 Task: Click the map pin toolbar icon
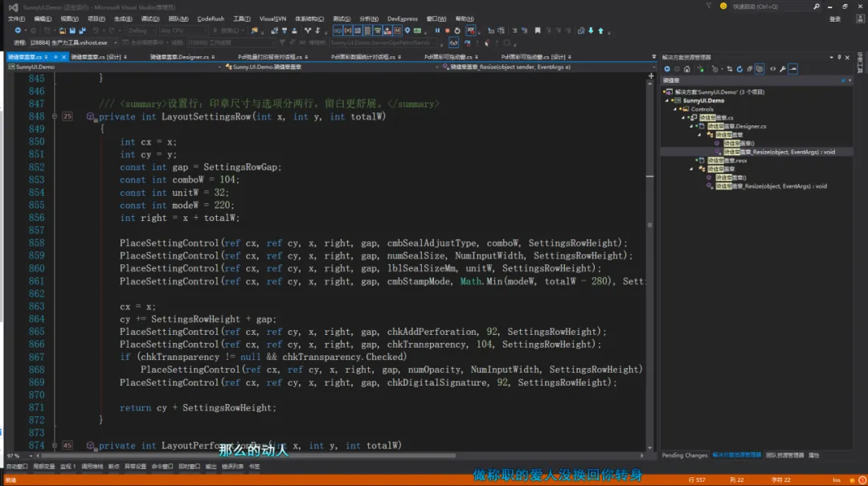[x=407, y=31]
